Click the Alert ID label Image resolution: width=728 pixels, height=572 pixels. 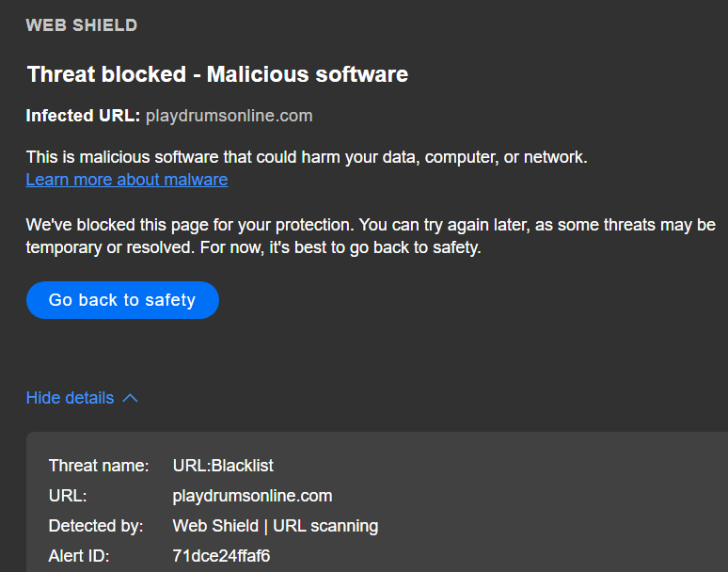79,556
